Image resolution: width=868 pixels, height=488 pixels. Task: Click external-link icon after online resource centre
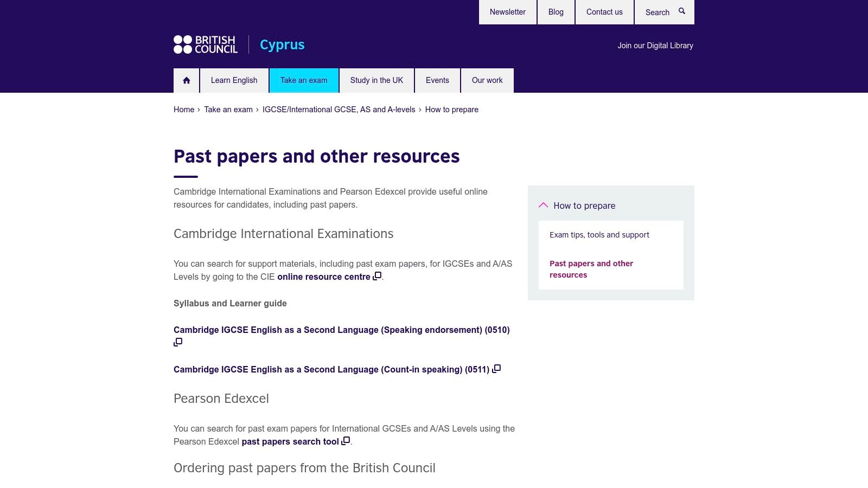[377, 276]
